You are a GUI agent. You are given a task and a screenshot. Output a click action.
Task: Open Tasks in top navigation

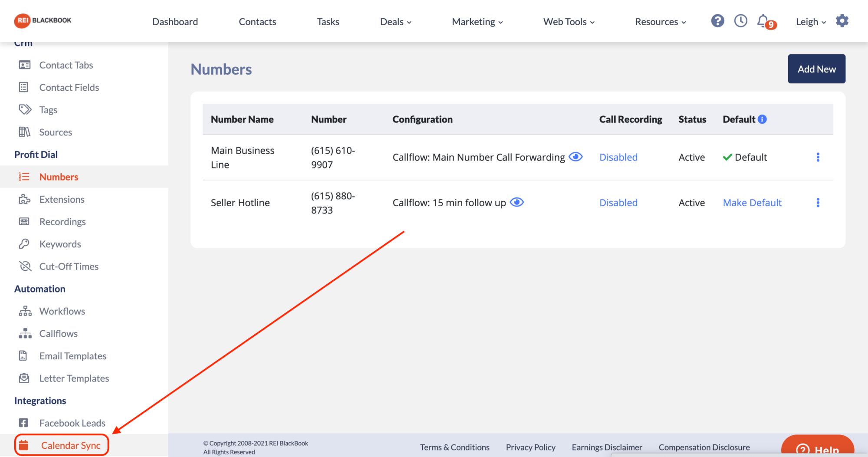[328, 22]
